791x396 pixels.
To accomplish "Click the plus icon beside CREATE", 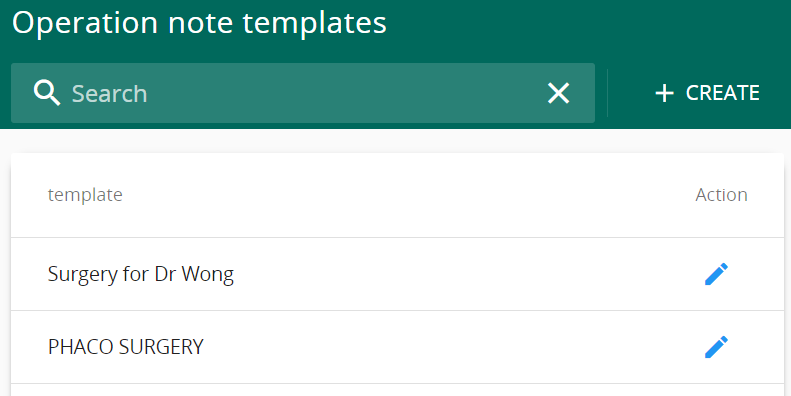I will tap(664, 93).
